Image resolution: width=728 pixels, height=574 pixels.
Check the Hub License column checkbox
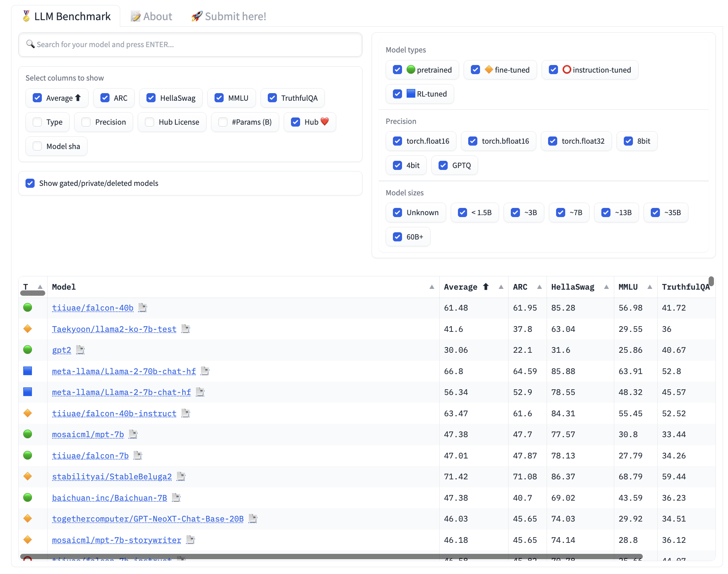(x=149, y=122)
